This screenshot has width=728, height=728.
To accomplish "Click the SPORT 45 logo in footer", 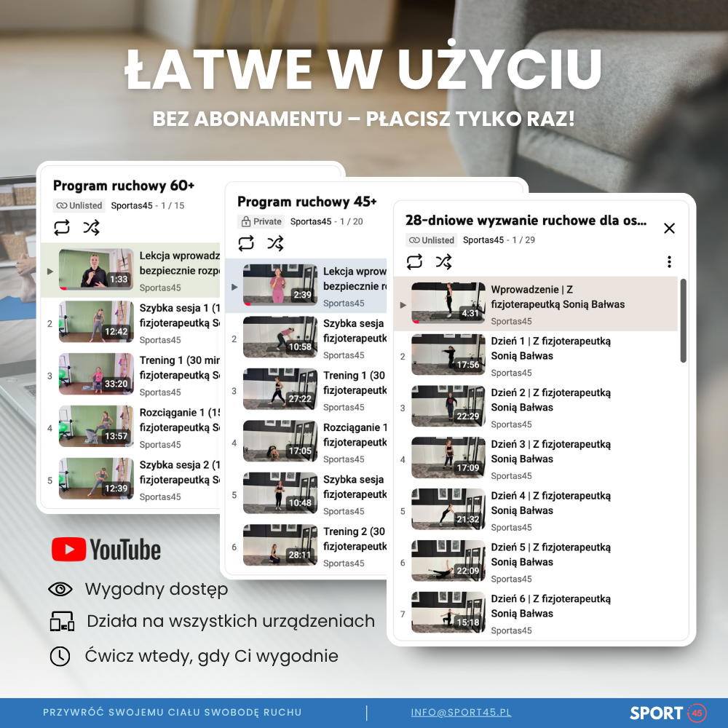I will tap(668, 713).
